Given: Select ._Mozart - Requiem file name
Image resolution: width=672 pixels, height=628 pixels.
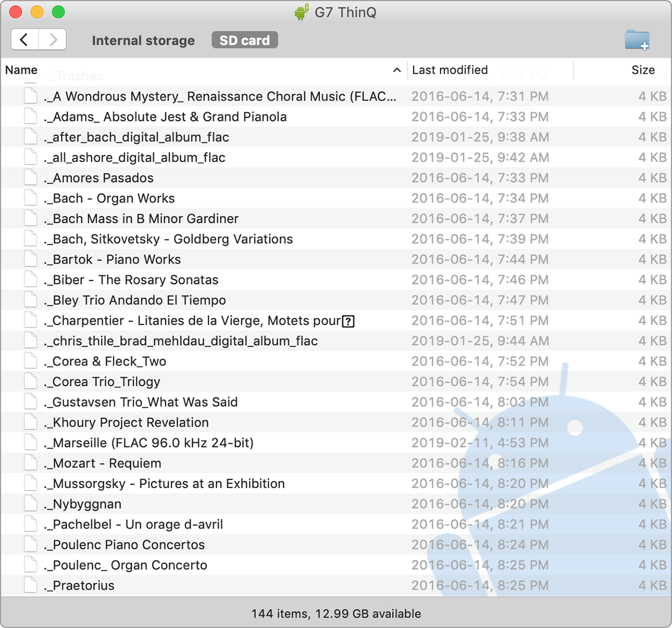Looking at the screenshot, I should point(102,463).
